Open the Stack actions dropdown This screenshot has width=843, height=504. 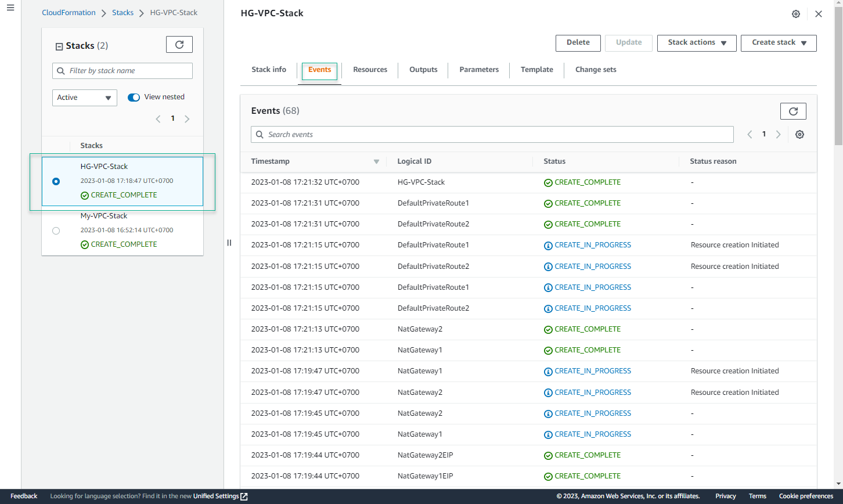[x=697, y=43]
